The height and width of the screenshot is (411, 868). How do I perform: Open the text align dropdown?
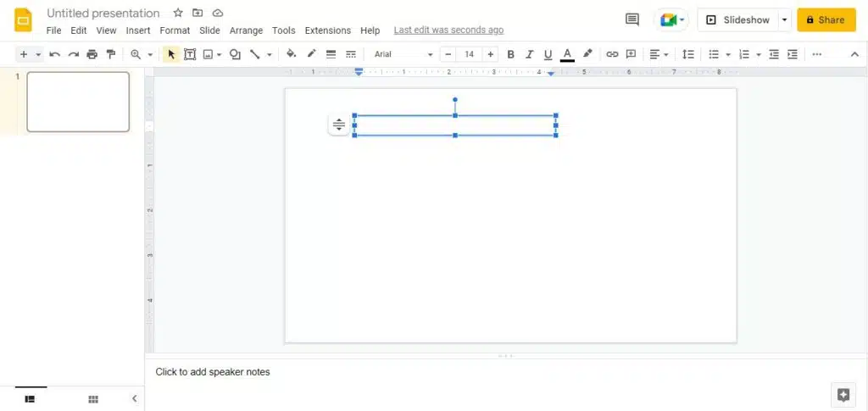pos(657,54)
